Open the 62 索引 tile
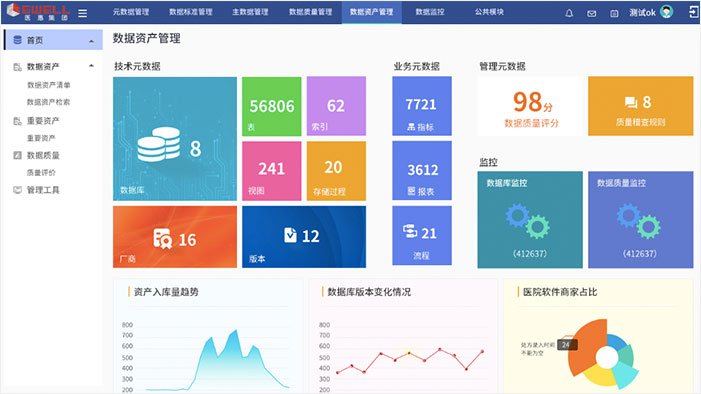The height and width of the screenshot is (394, 701). pos(336,106)
